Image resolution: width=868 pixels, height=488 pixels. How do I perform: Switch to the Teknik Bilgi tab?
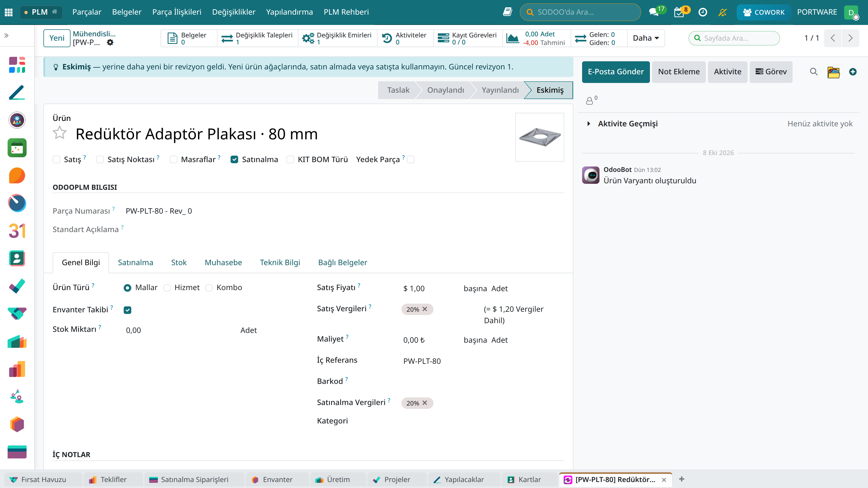tap(280, 262)
